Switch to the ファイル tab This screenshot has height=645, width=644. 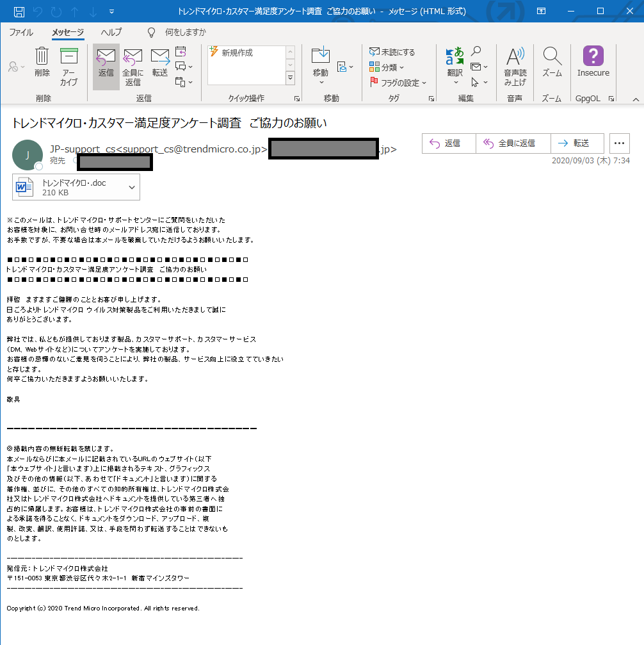21,31
